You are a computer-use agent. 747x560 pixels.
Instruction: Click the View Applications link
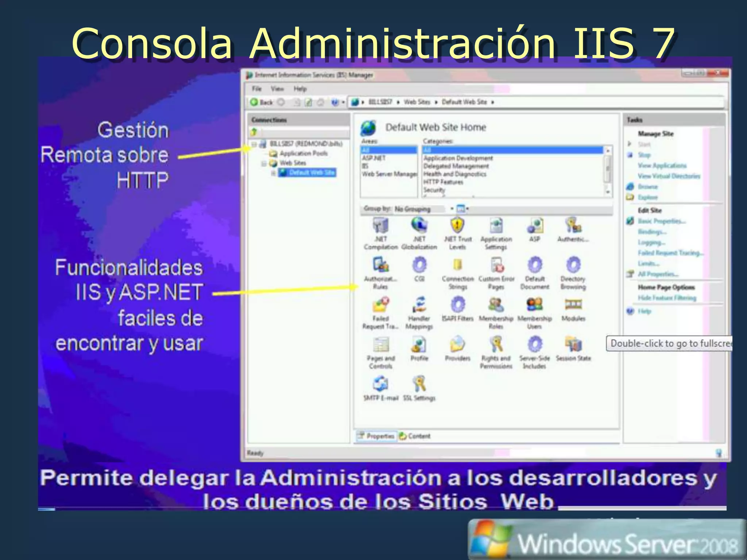(x=662, y=166)
